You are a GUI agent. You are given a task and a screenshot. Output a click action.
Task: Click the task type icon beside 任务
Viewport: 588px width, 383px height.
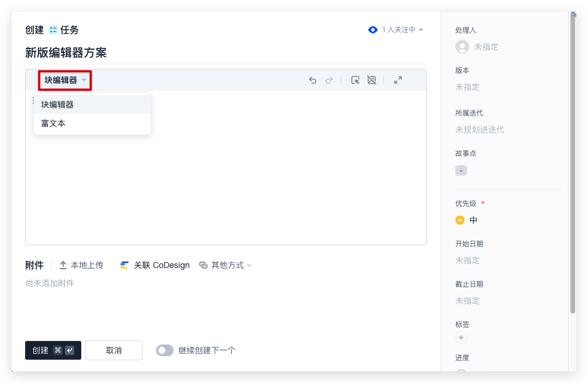(53, 30)
